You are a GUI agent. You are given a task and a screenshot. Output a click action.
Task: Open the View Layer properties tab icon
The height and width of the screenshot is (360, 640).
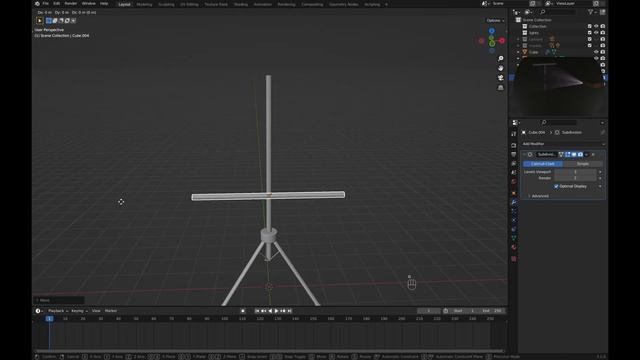coord(513,163)
